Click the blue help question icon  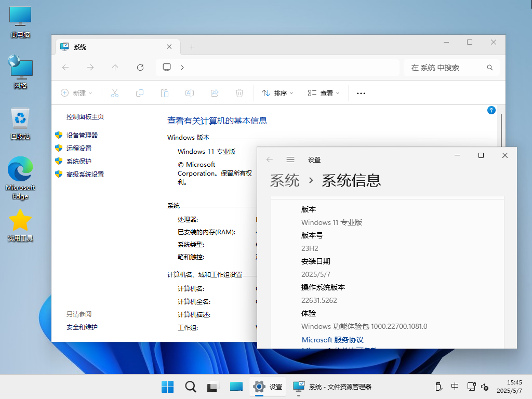[491, 110]
